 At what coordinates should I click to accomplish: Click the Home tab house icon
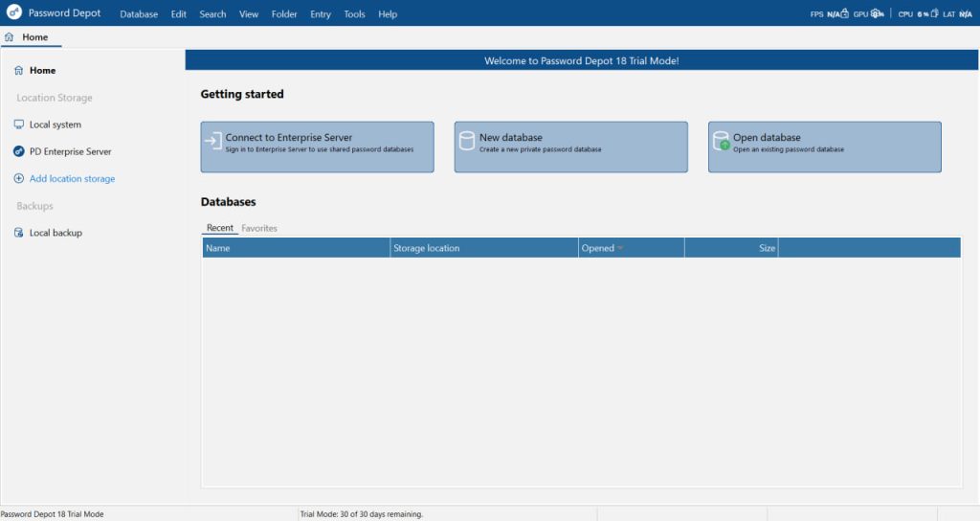click(x=9, y=37)
